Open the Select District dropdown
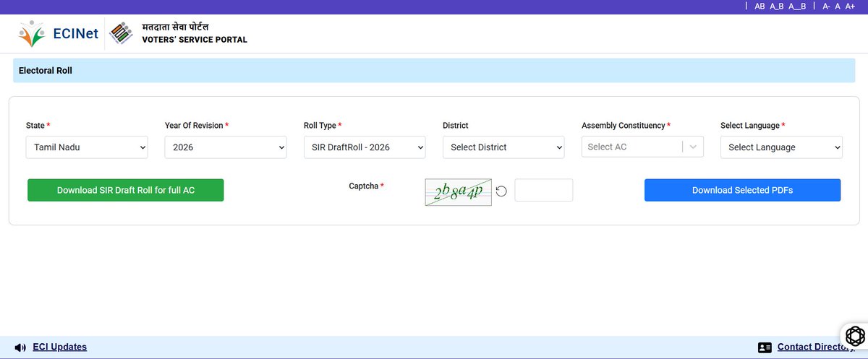 pyautogui.click(x=503, y=147)
